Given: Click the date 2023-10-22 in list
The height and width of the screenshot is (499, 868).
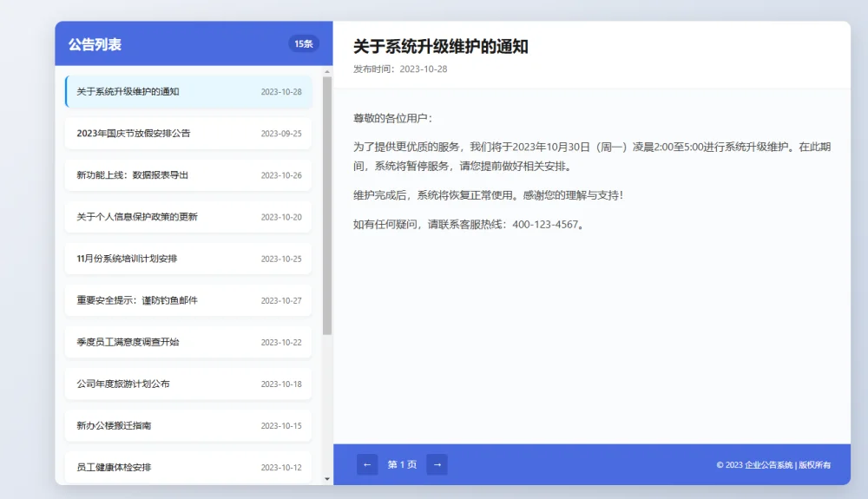Looking at the screenshot, I should point(281,343).
